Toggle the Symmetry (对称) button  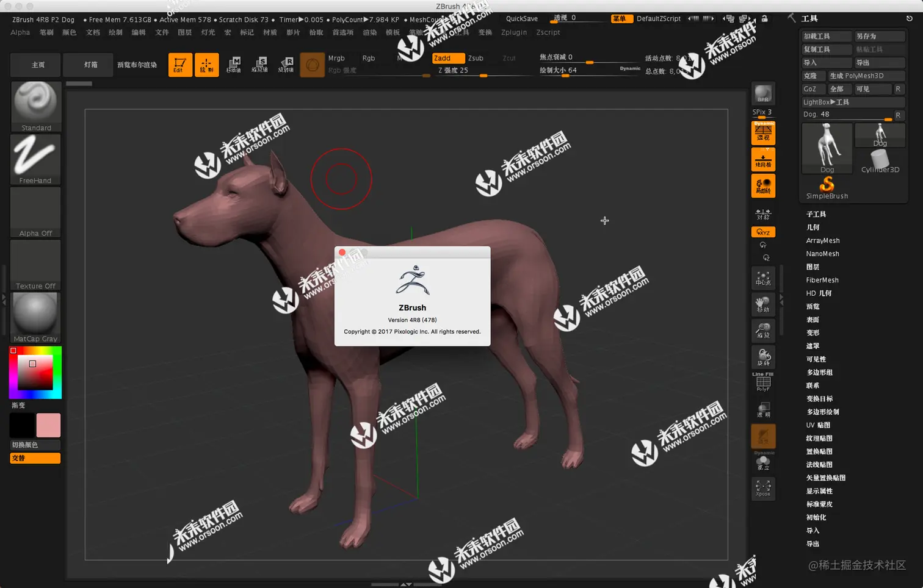(763, 214)
